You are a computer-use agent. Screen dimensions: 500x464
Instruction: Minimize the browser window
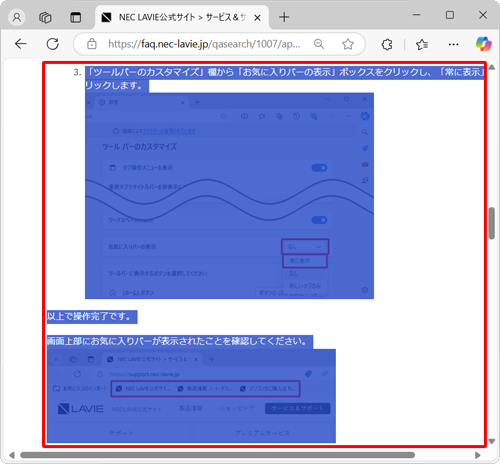[416, 15]
